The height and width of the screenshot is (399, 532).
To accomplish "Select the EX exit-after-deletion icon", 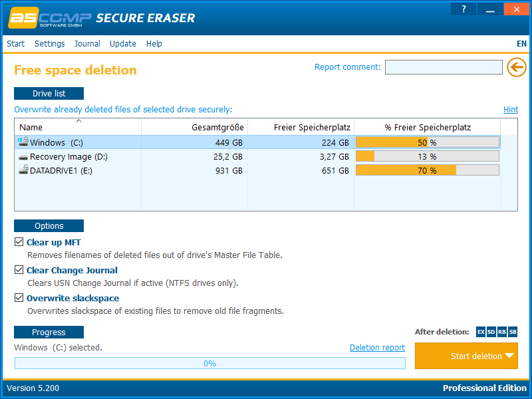I will pyautogui.click(x=481, y=332).
